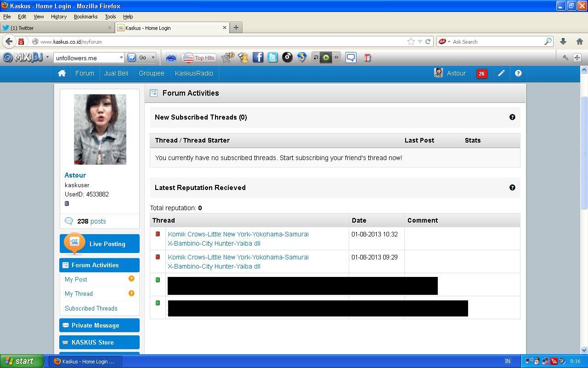Open the KASKUS Store sidebar button
The height and width of the screenshot is (368, 588).
(x=100, y=342)
